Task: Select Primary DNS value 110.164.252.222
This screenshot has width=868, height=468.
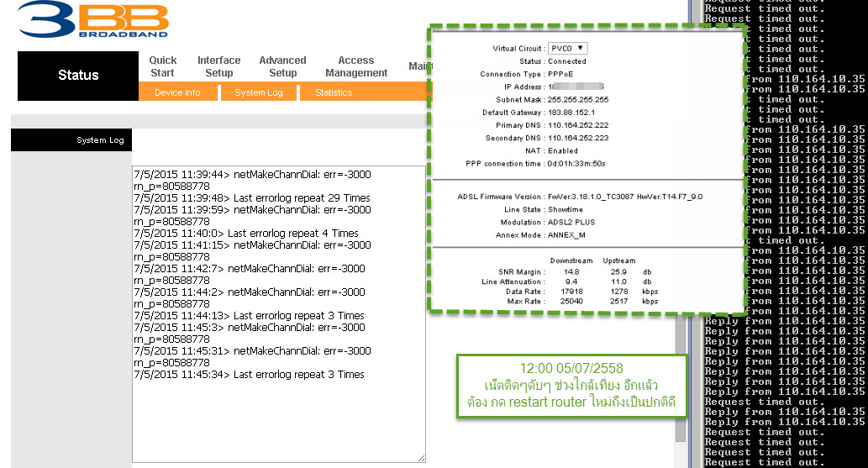Action: pyautogui.click(x=578, y=125)
